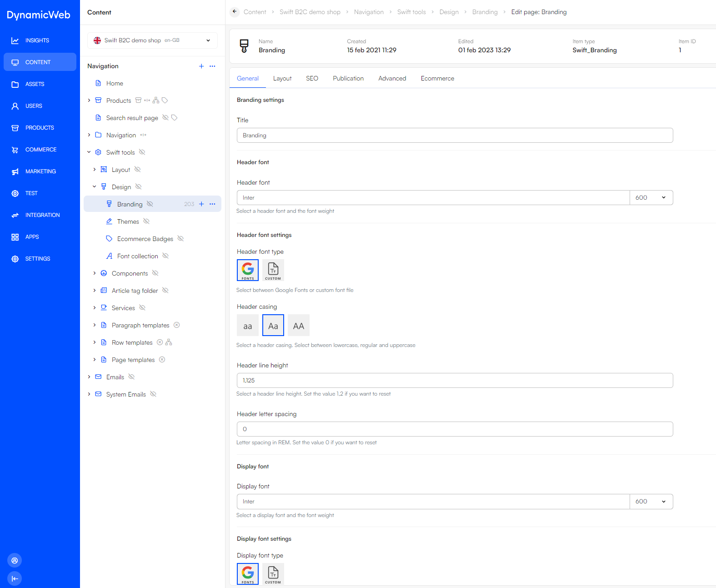Select Google Fonts for display font type

coord(248,574)
